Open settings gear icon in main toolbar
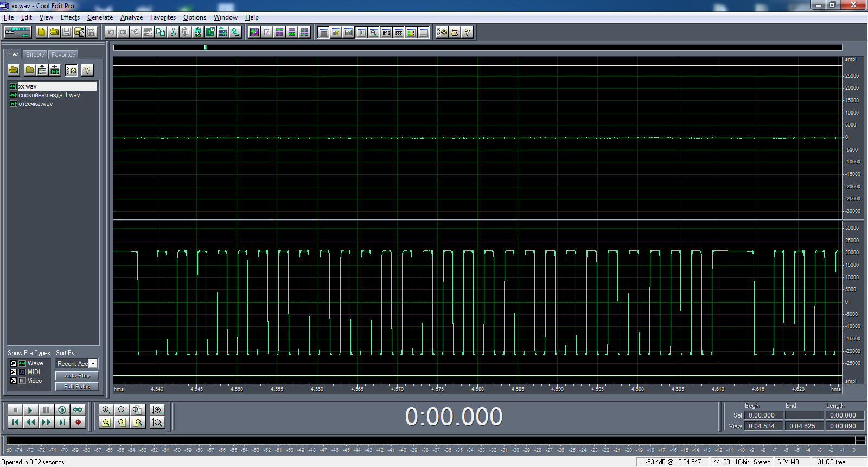The image size is (868, 467). tap(442, 32)
